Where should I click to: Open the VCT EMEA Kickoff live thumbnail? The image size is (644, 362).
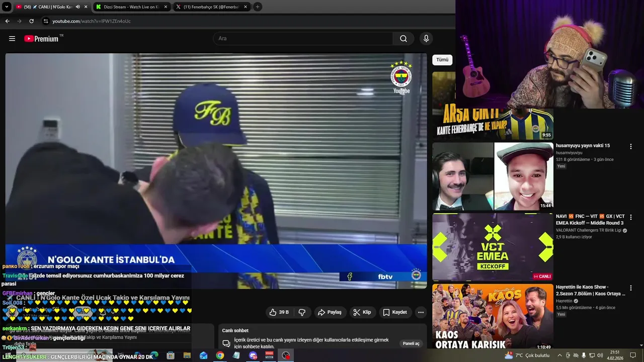click(x=493, y=247)
